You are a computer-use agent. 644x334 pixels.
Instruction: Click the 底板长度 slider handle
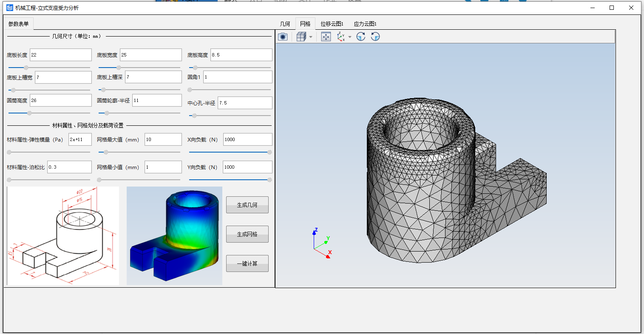[x=26, y=68]
